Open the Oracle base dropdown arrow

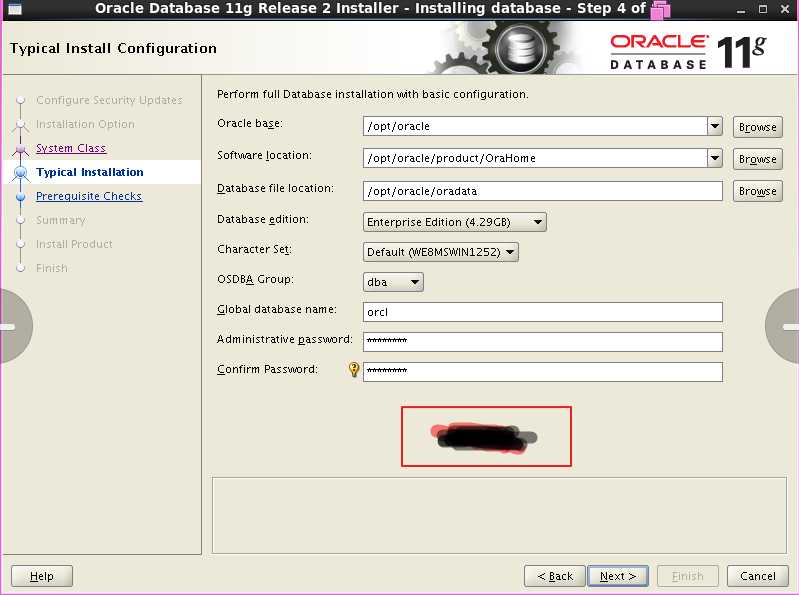pos(715,126)
